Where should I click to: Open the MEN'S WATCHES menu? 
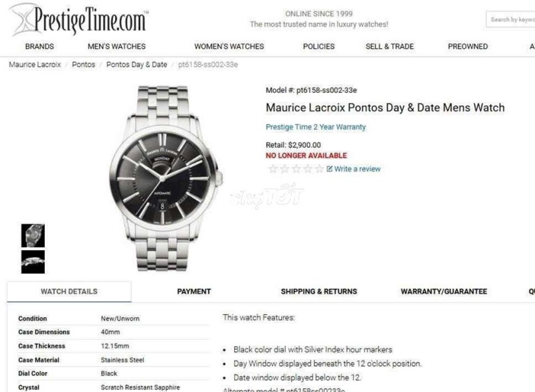click(116, 46)
